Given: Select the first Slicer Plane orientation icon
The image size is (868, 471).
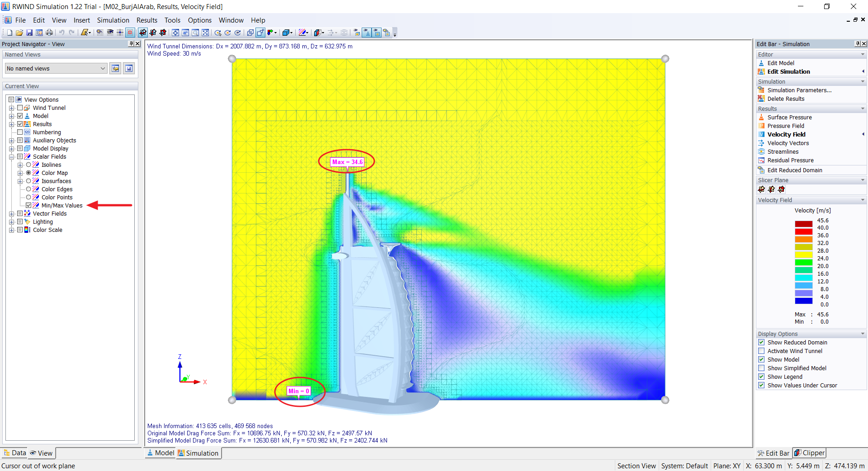Looking at the screenshot, I should tap(761, 189).
